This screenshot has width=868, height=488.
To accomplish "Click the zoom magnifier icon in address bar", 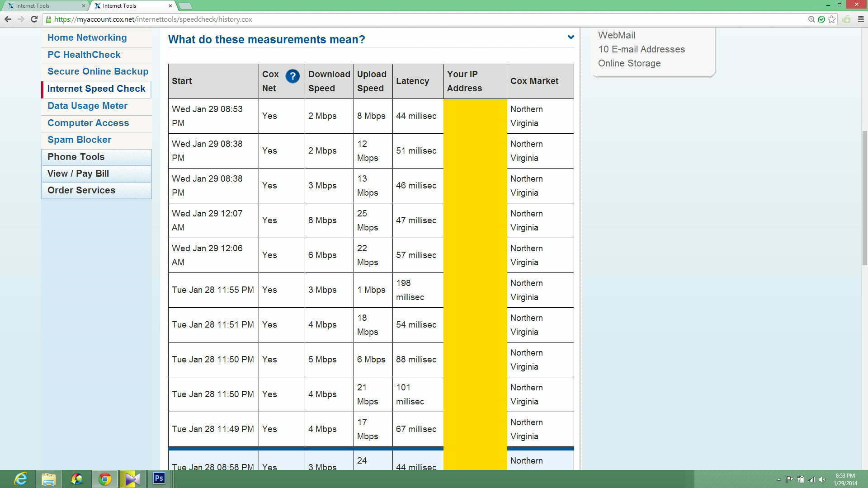I will click(811, 19).
